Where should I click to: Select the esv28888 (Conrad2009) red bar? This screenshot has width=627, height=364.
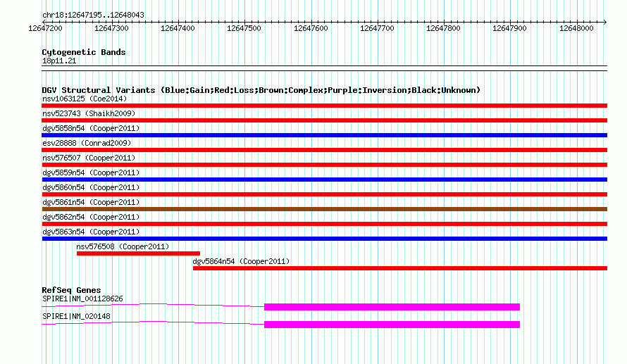(x=324, y=150)
